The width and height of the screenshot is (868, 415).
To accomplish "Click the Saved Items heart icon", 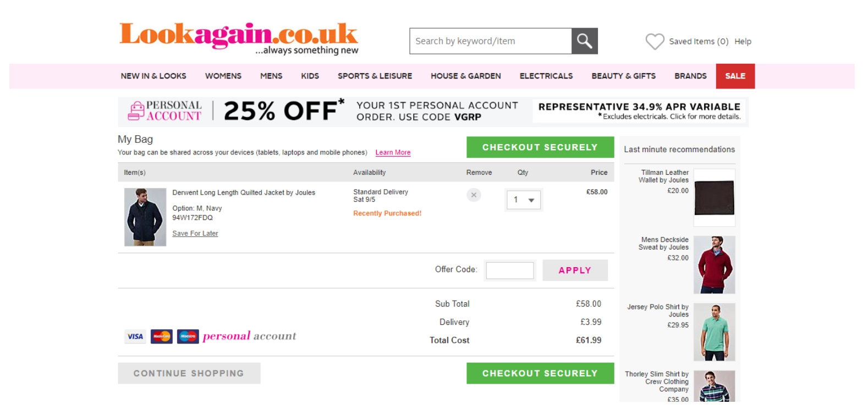I will pos(655,41).
